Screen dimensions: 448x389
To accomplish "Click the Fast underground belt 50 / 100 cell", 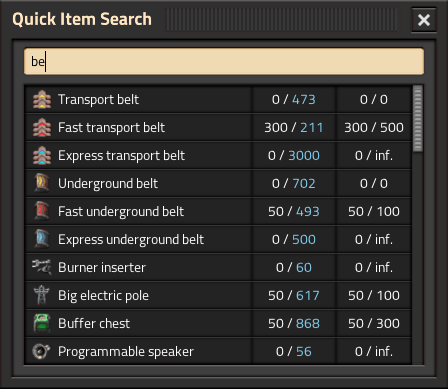I will tap(374, 211).
